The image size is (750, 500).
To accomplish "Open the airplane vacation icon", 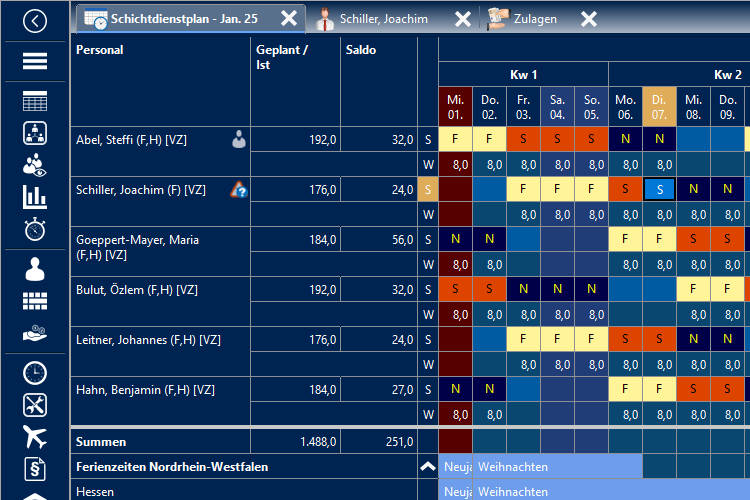I will pos(35,437).
